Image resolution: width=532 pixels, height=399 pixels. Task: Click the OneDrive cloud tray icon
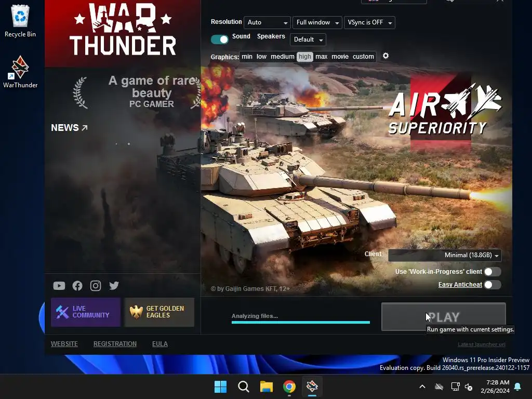(x=439, y=387)
